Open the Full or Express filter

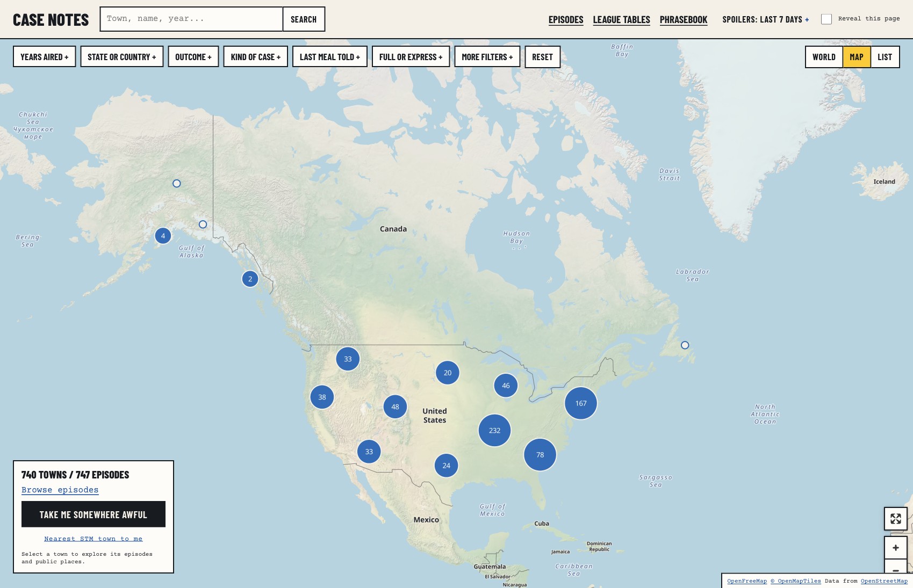point(411,57)
